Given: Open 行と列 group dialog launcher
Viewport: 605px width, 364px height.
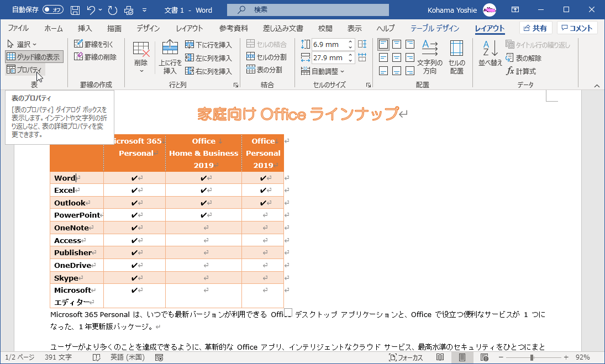Looking at the screenshot, I should tap(236, 85).
